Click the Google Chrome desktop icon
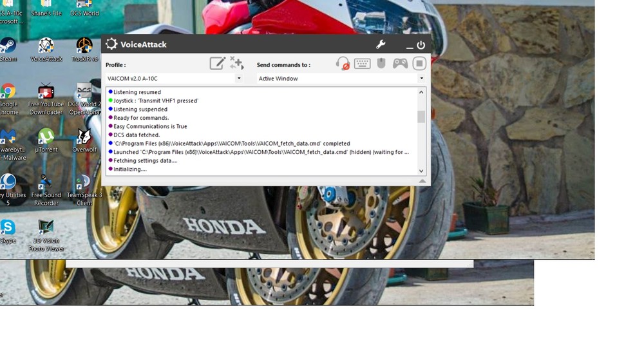644x362 pixels. [8, 99]
